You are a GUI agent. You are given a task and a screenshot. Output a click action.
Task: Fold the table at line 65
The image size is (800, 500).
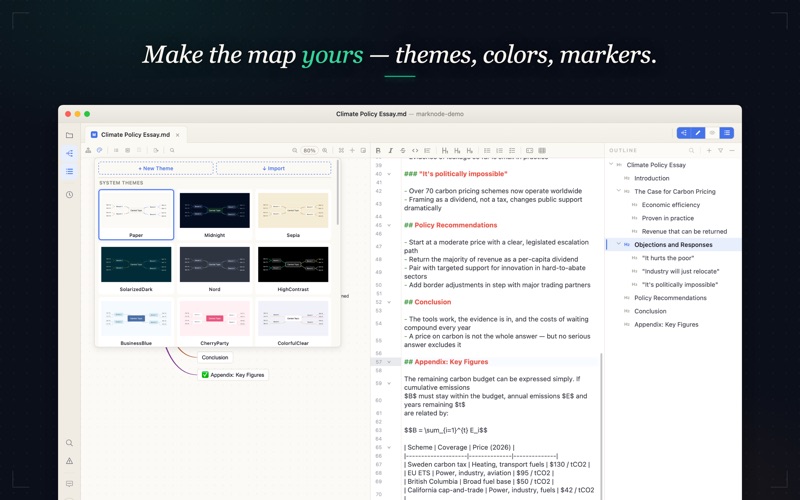click(x=389, y=447)
